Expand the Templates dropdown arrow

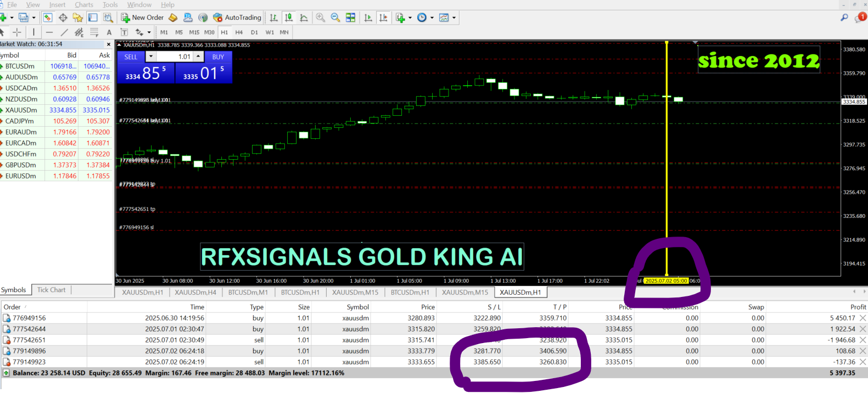(454, 18)
